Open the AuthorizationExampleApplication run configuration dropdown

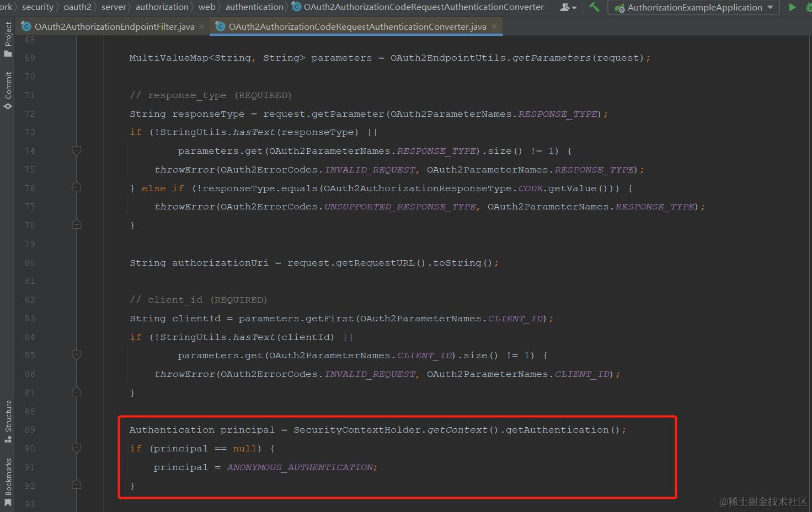pyautogui.click(x=771, y=8)
